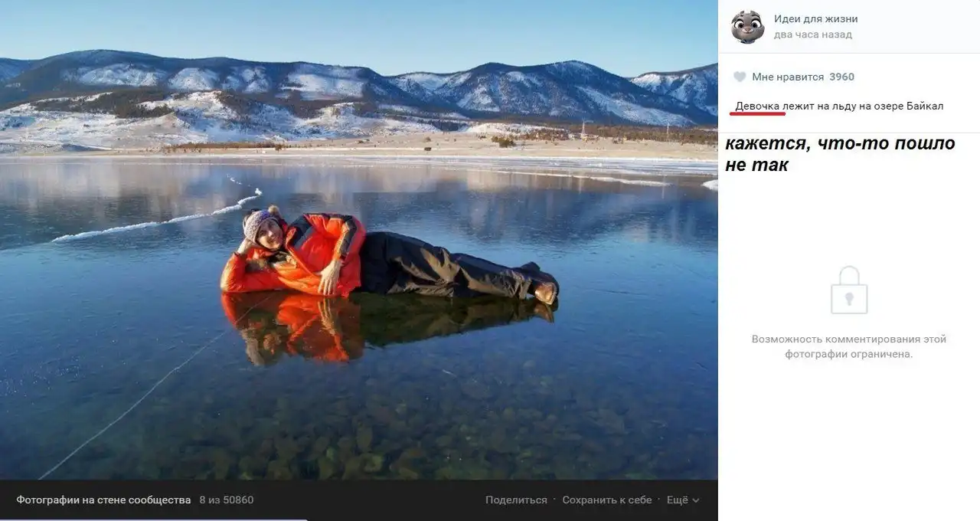Click the '8 из 50860' photo counter

[x=227, y=500]
